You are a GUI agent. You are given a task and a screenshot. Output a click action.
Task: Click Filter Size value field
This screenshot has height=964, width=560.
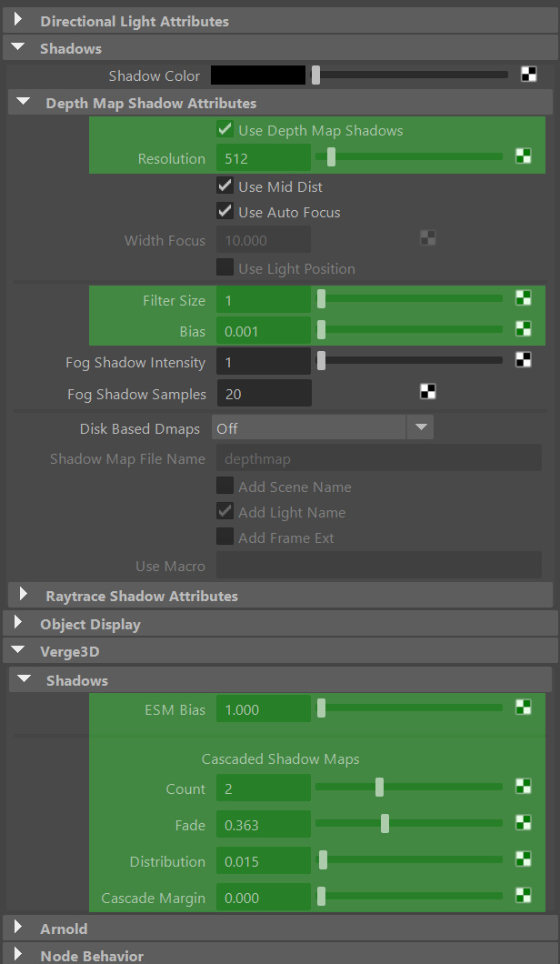pyautogui.click(x=264, y=300)
